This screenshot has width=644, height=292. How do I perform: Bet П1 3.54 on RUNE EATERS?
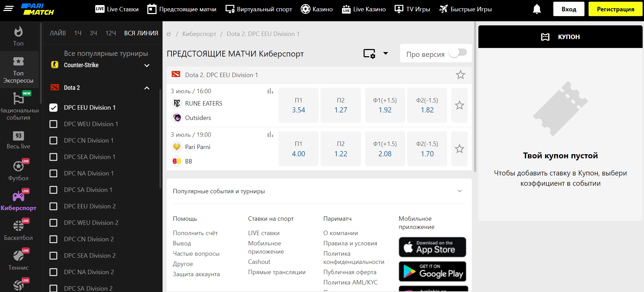coord(298,105)
